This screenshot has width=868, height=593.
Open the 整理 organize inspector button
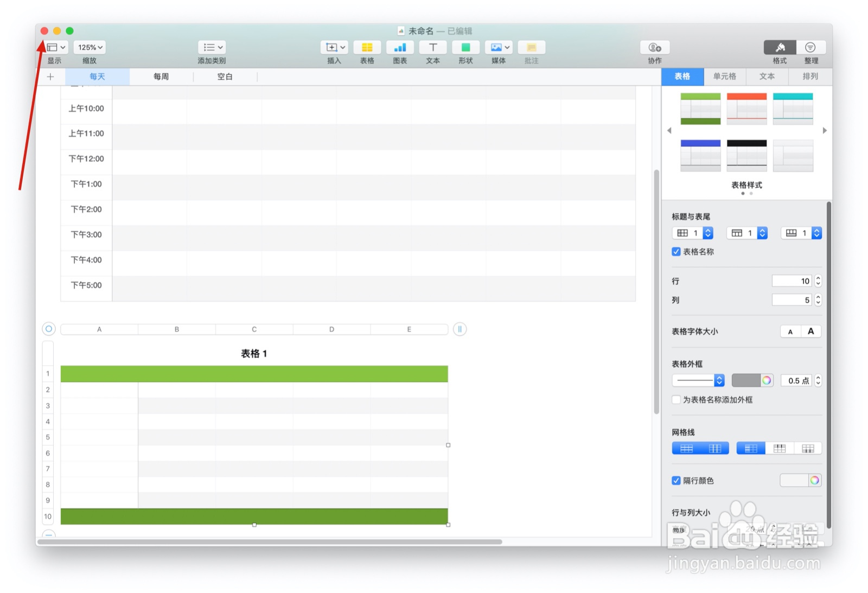(x=810, y=47)
